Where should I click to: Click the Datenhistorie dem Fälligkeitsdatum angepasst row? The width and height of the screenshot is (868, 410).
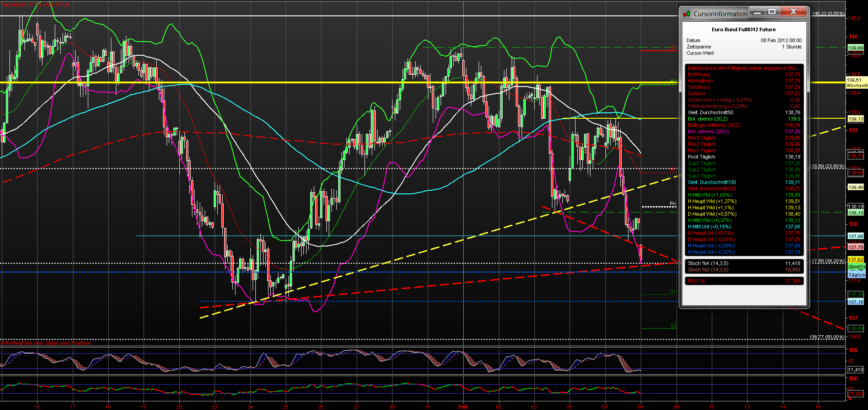pos(743,68)
